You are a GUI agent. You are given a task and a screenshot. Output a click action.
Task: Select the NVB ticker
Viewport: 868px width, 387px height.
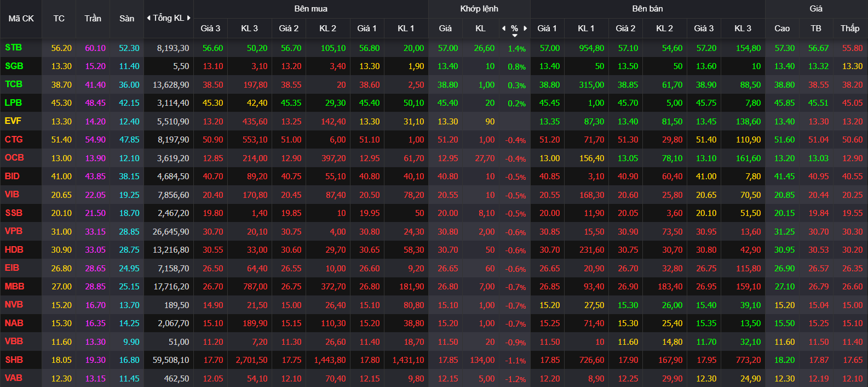pyautogui.click(x=14, y=305)
